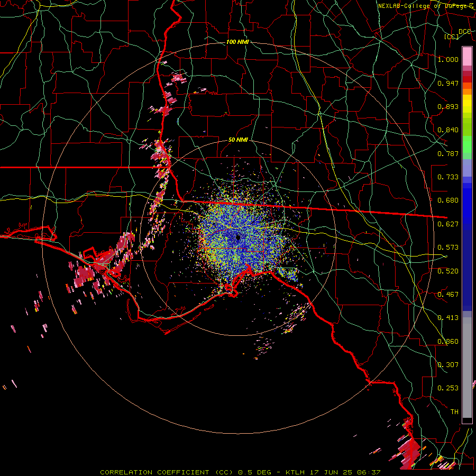This screenshot has height=476, width=476.
Task: Click the 0.733 colorbar value
Action: 448,177
